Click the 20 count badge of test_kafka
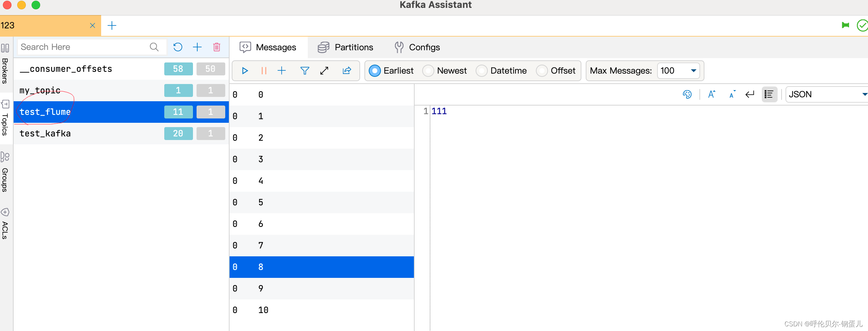This screenshot has width=868, height=331. pos(178,134)
